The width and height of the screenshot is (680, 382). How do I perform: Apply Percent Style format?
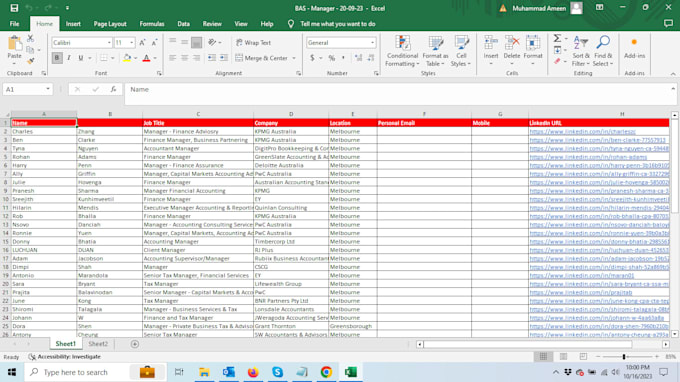pos(332,58)
